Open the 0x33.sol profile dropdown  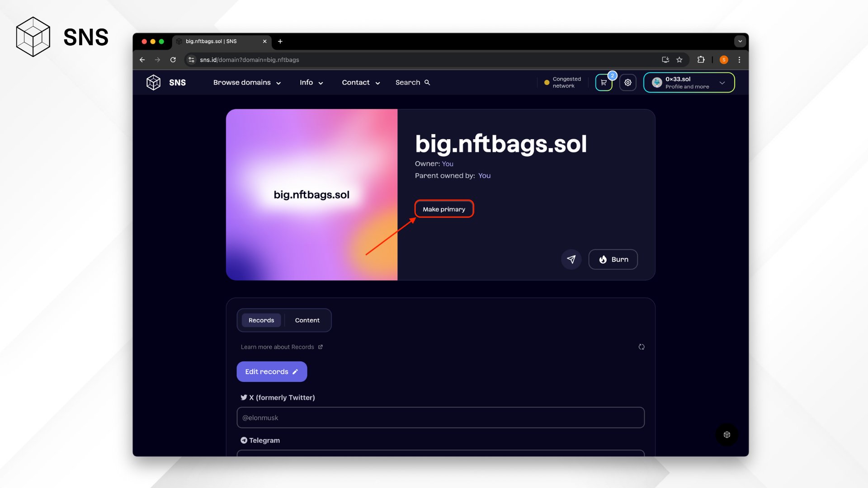pyautogui.click(x=689, y=83)
